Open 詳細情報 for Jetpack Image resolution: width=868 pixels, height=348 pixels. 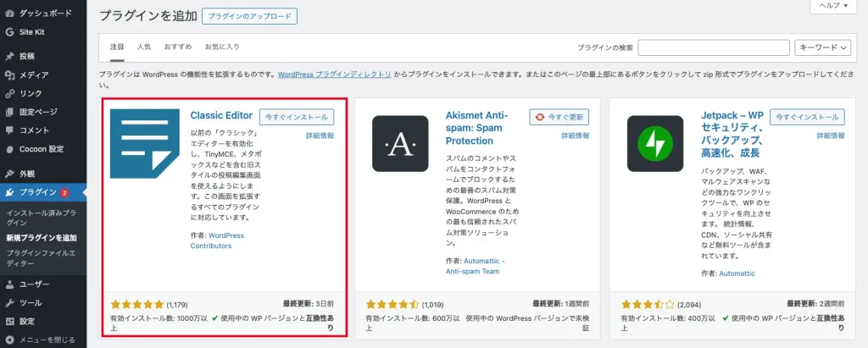pos(831,135)
